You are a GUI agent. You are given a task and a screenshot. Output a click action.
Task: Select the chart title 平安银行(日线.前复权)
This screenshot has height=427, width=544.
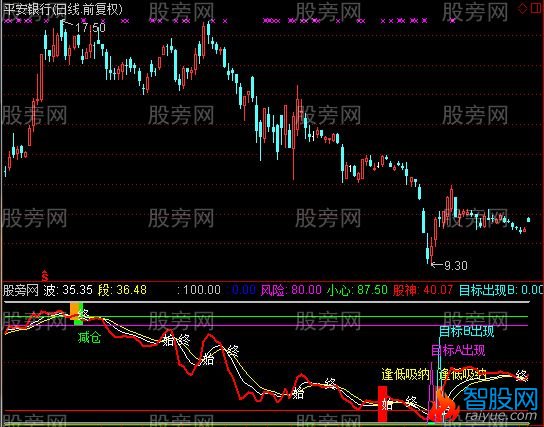(x=63, y=10)
